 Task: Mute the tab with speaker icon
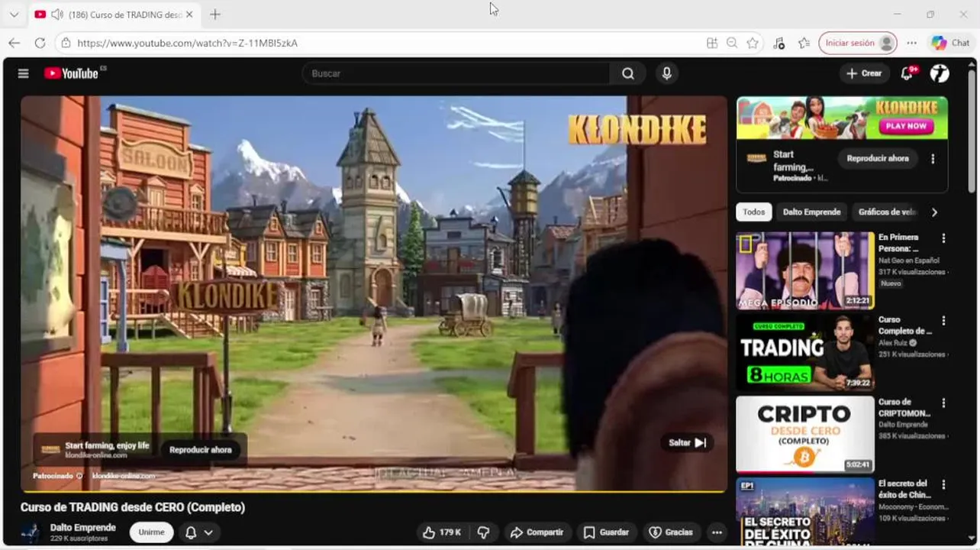point(56,15)
